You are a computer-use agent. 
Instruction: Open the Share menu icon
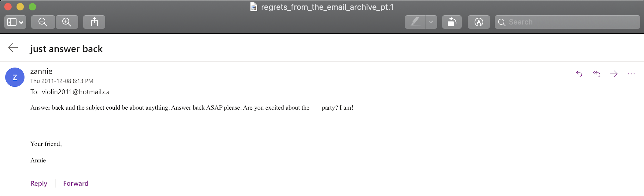click(94, 22)
